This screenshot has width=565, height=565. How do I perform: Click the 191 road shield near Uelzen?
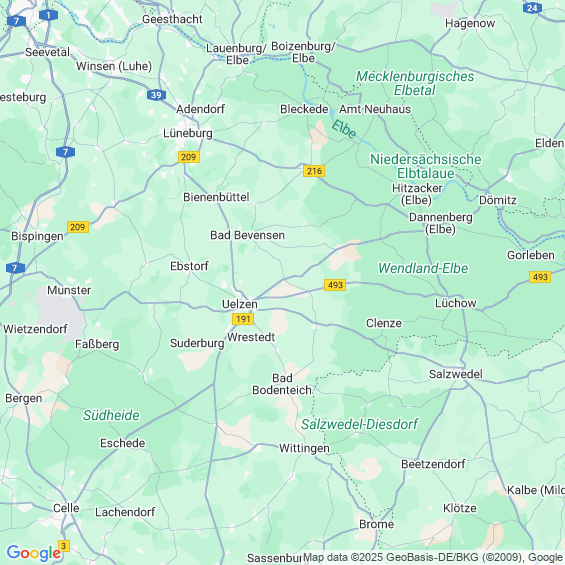click(x=243, y=319)
